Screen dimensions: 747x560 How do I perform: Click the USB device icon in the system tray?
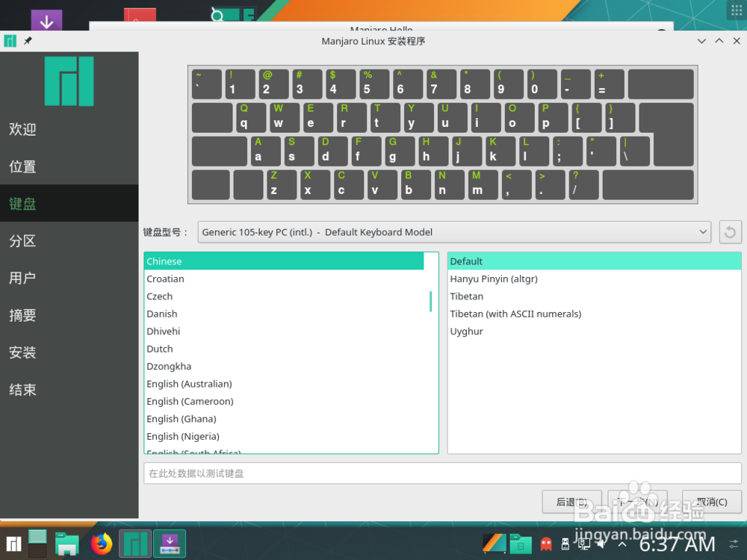click(565, 544)
